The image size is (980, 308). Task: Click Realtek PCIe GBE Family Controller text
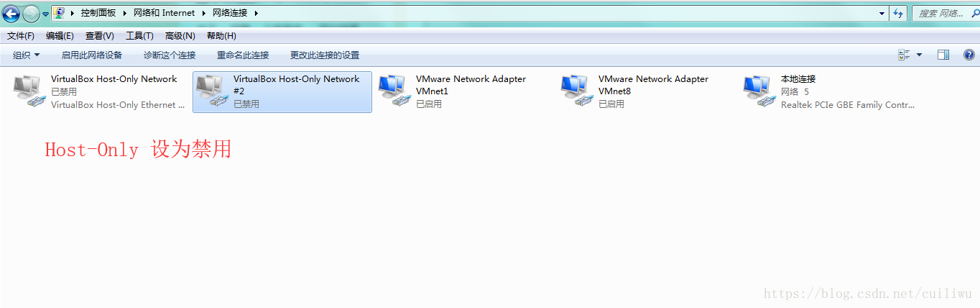(848, 105)
